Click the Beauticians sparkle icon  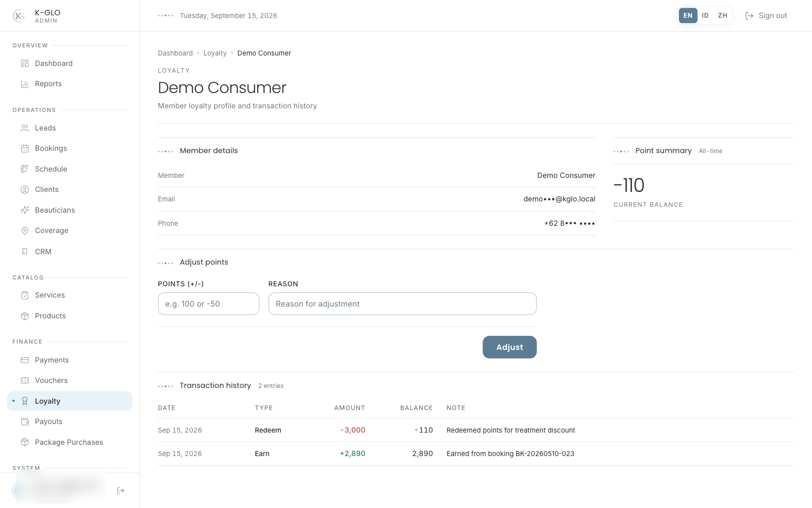(x=25, y=210)
